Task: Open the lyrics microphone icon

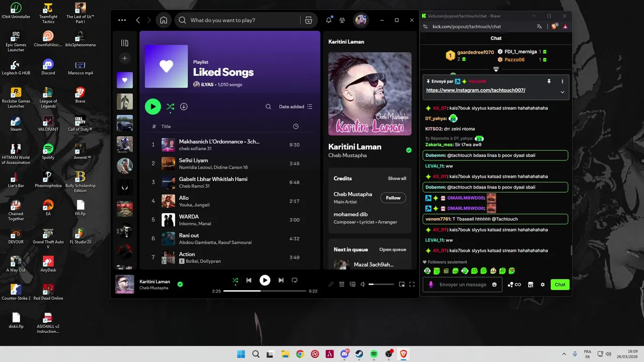Action: [331, 284]
